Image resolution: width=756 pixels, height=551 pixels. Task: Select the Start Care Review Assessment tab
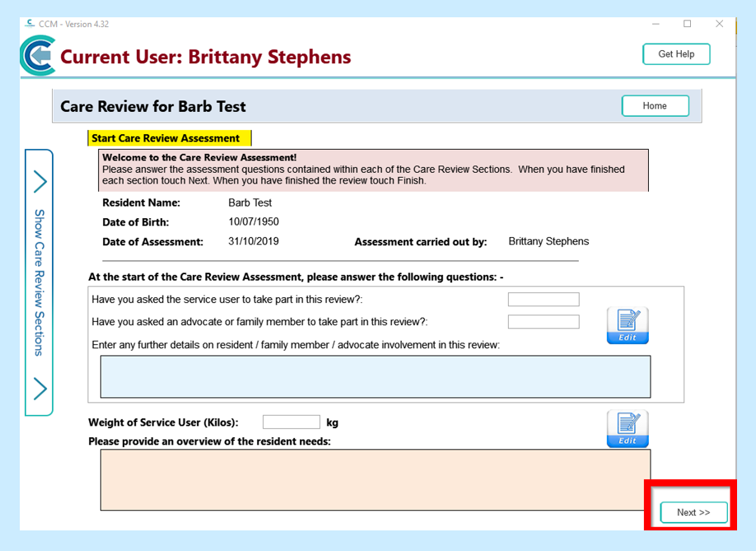click(x=169, y=138)
